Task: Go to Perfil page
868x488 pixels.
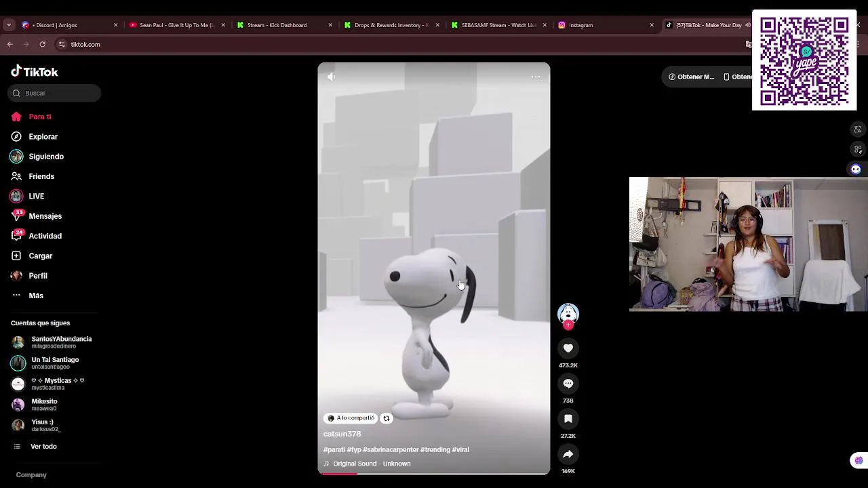Action: (x=38, y=276)
